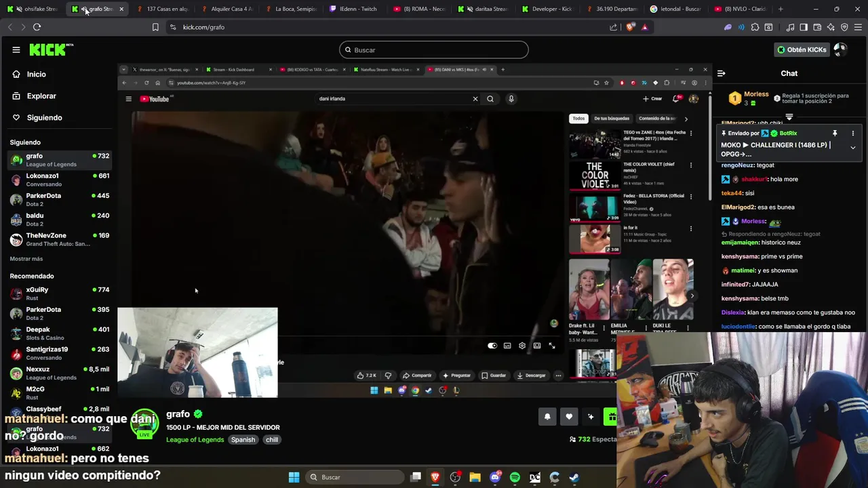Go back with the browser back arrow

pos(9,27)
